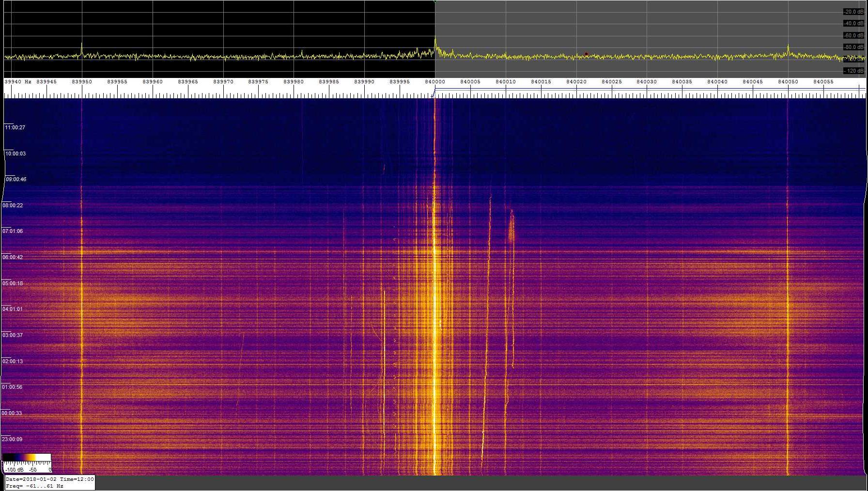
Task: Click the 839945 frequency label
Action: coord(46,82)
